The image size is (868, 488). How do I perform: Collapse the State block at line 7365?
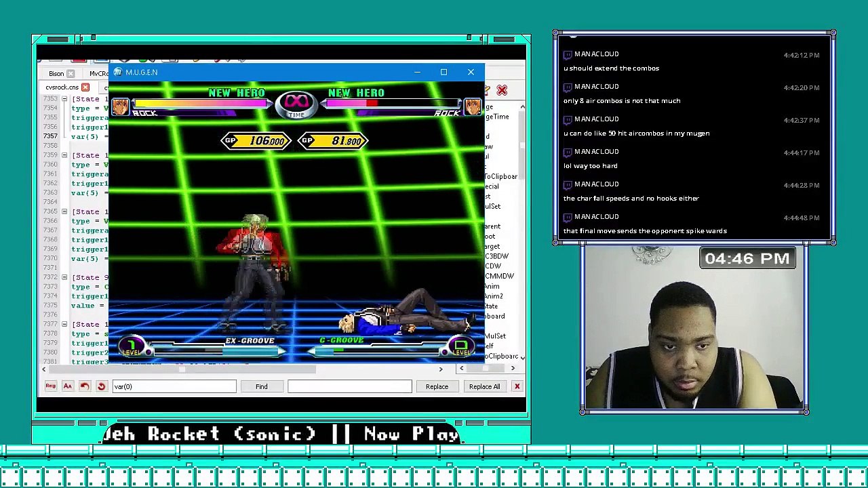(64, 211)
